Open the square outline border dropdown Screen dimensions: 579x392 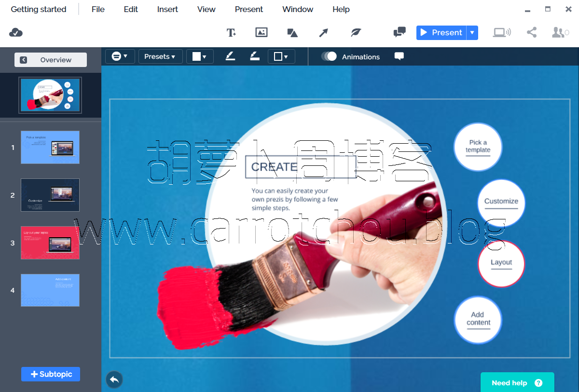281,56
